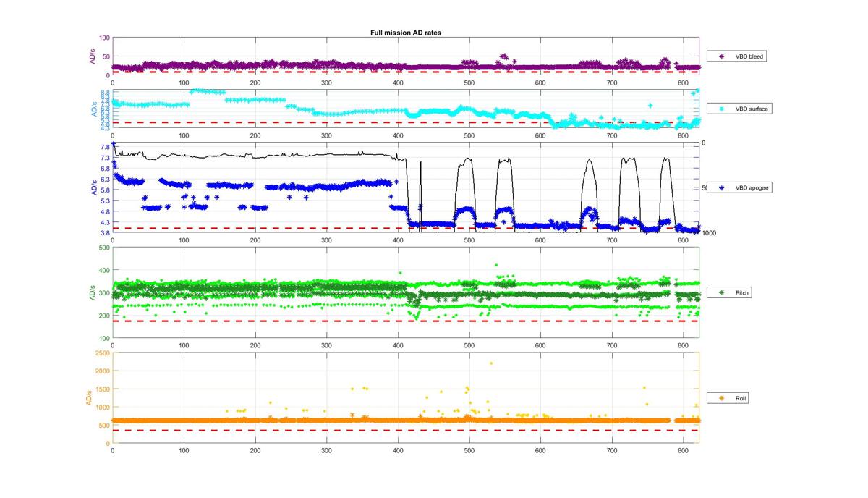Click y-axis tick 2500 on the Roll plot
868x498 pixels.
click(x=101, y=353)
